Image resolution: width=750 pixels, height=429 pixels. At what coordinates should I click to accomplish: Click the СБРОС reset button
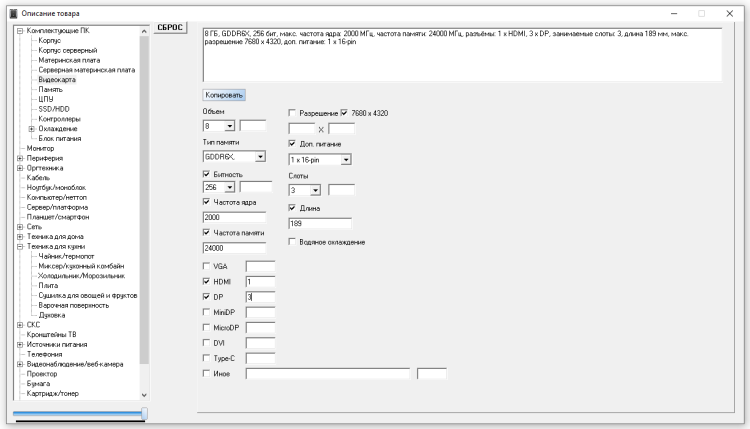tap(172, 26)
